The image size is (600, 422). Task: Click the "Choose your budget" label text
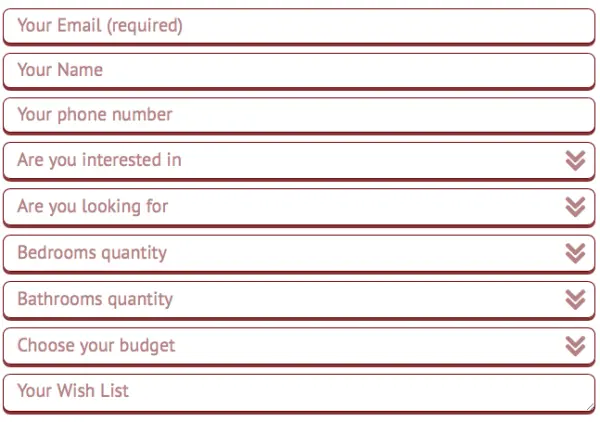96,345
